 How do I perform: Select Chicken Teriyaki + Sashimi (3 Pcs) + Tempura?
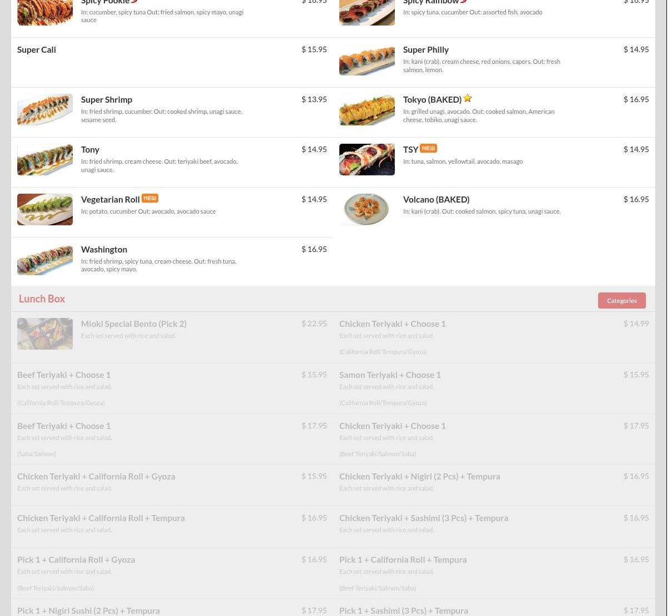click(424, 518)
